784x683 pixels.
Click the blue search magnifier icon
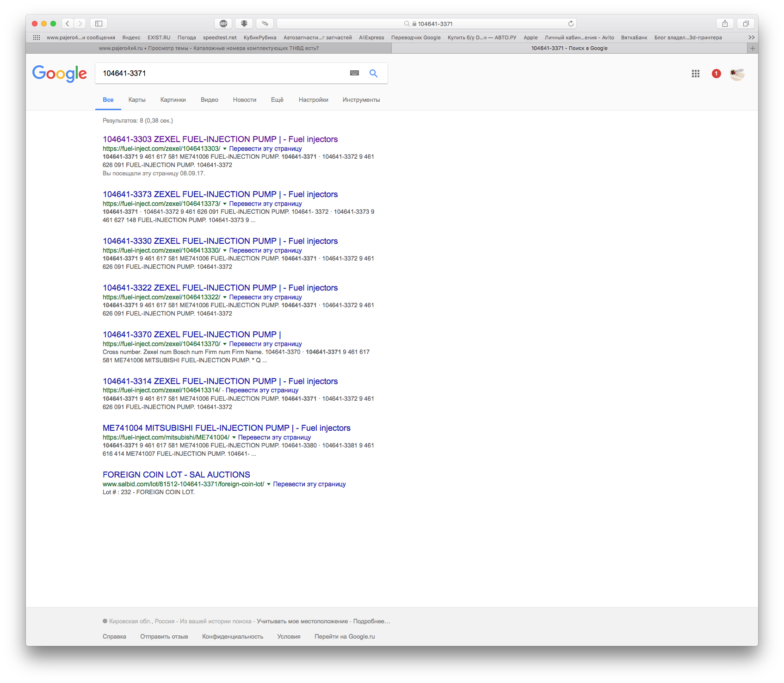[x=373, y=73]
